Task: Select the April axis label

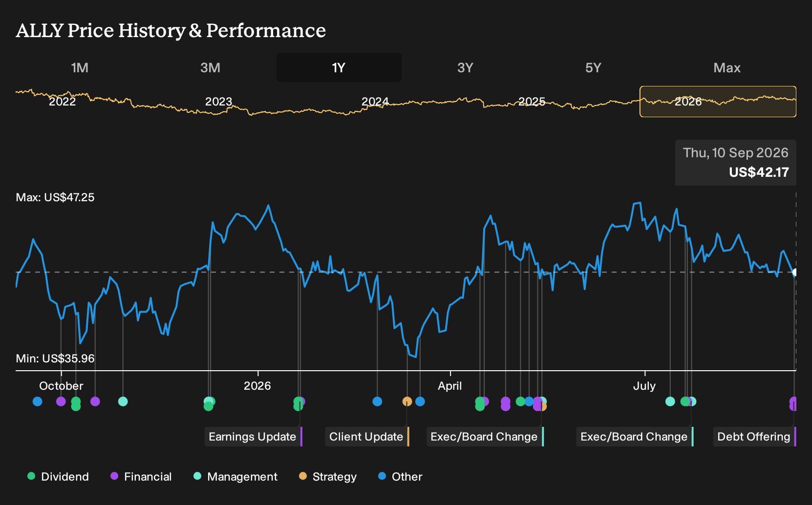Action: (450, 386)
